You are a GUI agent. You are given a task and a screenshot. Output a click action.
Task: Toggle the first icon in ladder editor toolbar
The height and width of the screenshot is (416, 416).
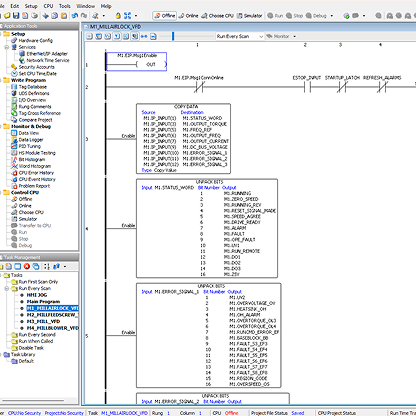click(89, 36)
